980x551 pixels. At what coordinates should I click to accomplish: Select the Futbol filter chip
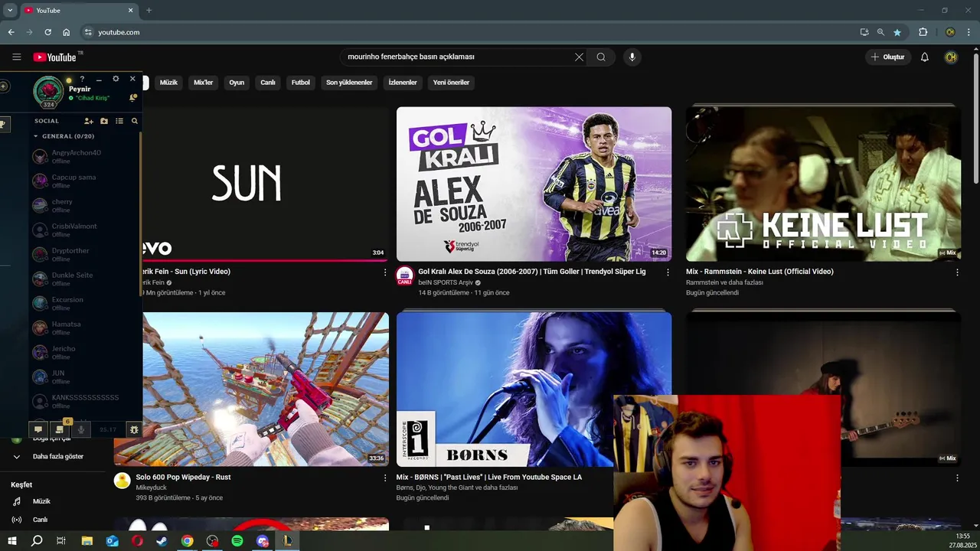click(301, 83)
